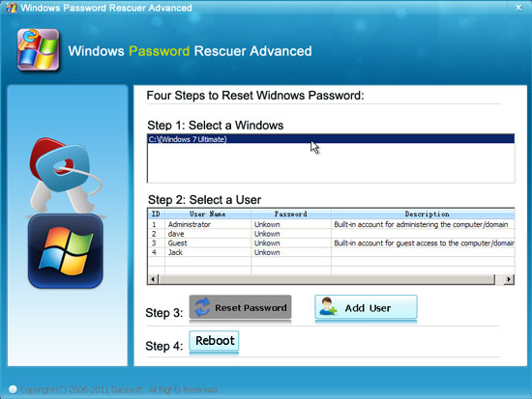Screen dimensions: 532x399
Task: Click the person icon on Add User
Action: point(328,306)
